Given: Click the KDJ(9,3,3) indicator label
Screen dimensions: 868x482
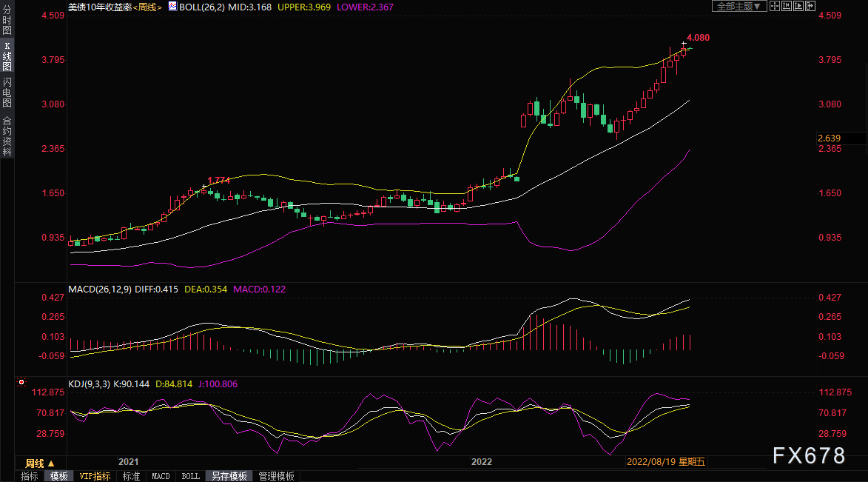Looking at the screenshot, I should pyautogui.click(x=89, y=384).
